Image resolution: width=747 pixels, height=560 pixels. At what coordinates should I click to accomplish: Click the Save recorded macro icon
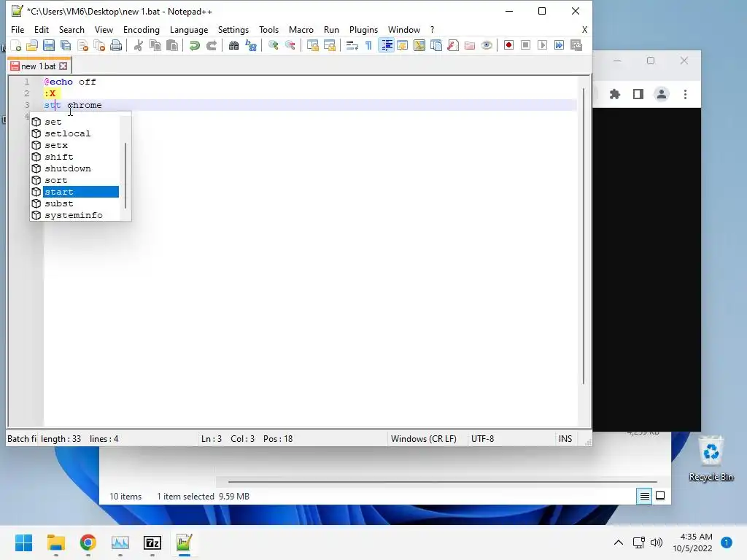[x=576, y=46]
